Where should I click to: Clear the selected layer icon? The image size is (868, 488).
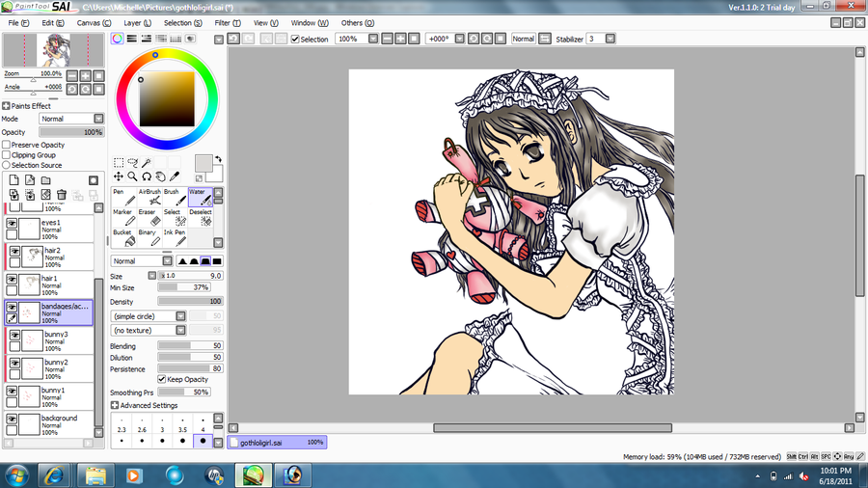(x=46, y=195)
